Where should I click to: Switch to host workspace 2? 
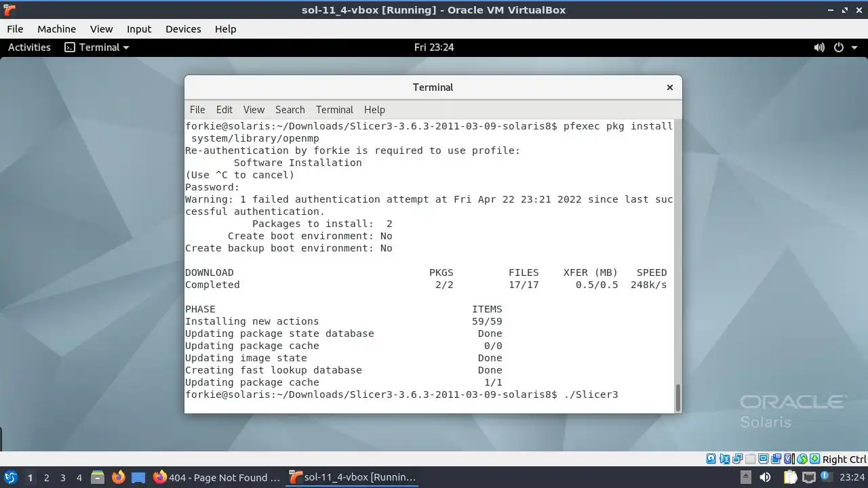pyautogui.click(x=46, y=477)
